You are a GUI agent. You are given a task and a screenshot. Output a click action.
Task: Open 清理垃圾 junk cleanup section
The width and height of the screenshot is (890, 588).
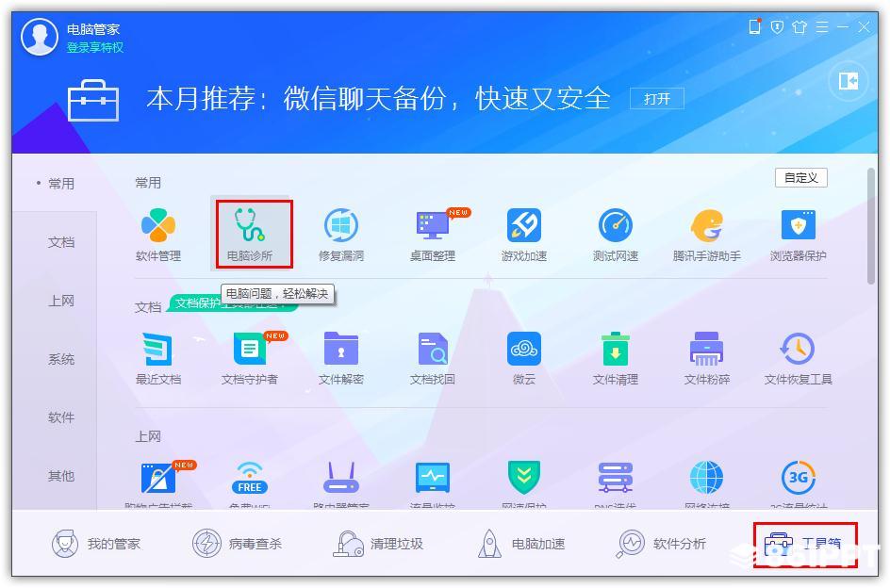click(378, 544)
